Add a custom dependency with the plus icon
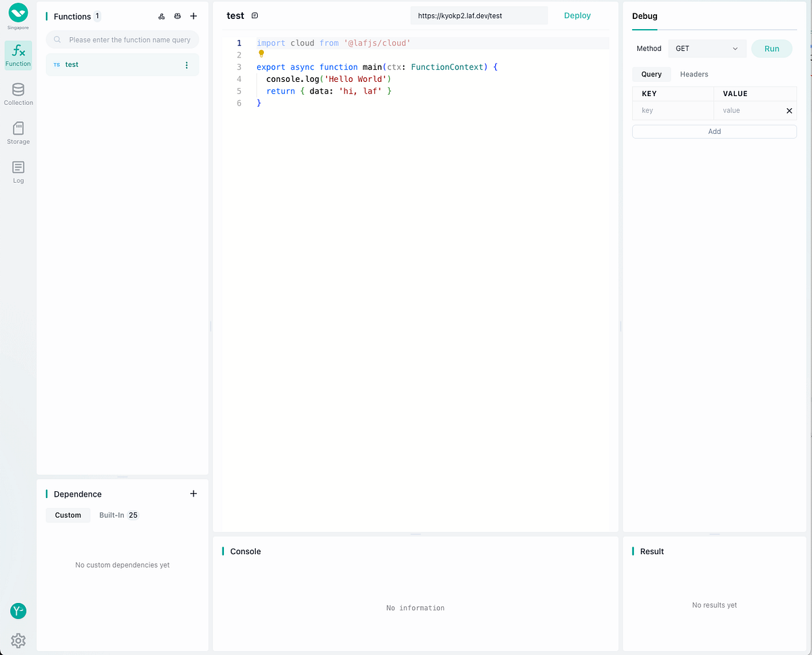 [194, 493]
